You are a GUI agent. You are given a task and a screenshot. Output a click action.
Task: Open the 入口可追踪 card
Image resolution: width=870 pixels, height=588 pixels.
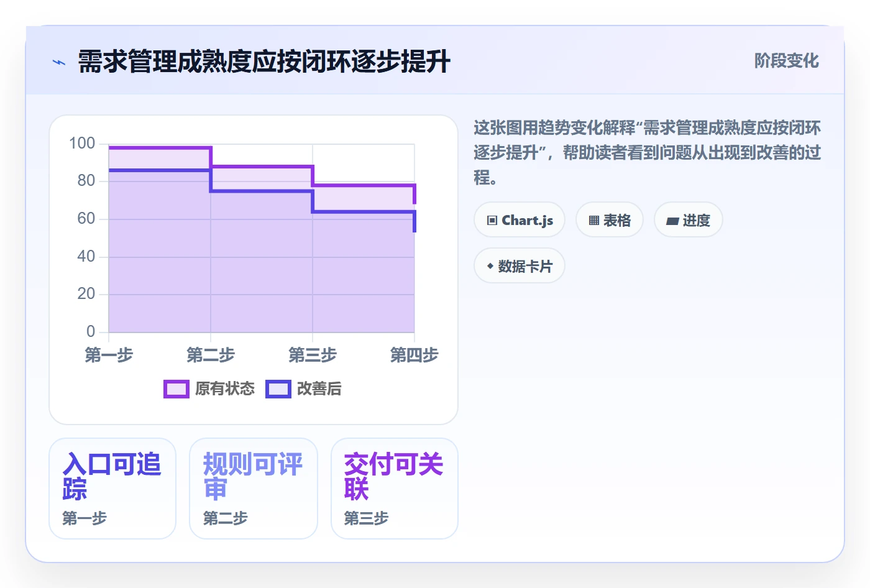(x=112, y=489)
